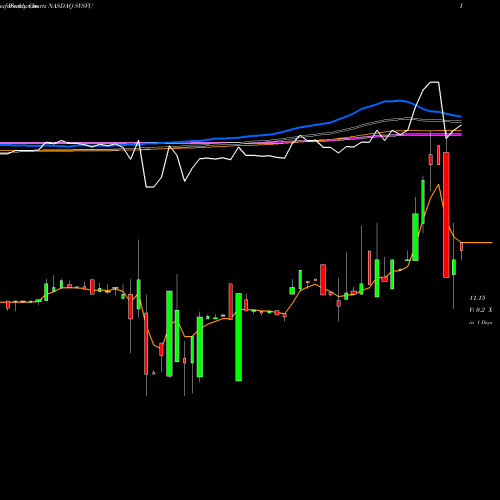Click the "11.15" price value

[477, 298]
